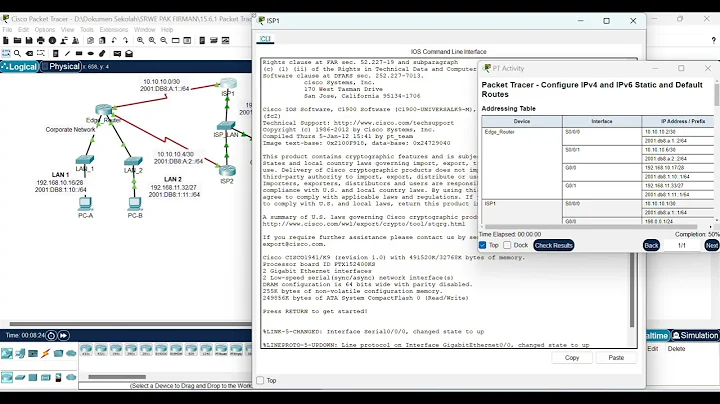
Task: Tick the Top checkbox in ISP1 window
Action: (260, 380)
